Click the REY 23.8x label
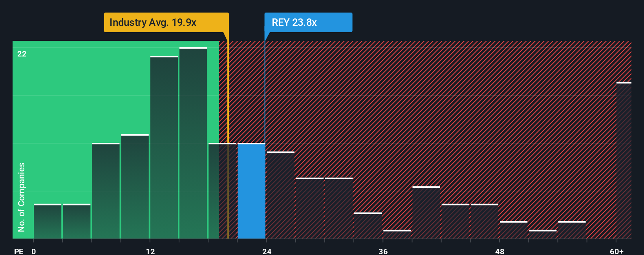The image size is (644, 255). pos(308,22)
